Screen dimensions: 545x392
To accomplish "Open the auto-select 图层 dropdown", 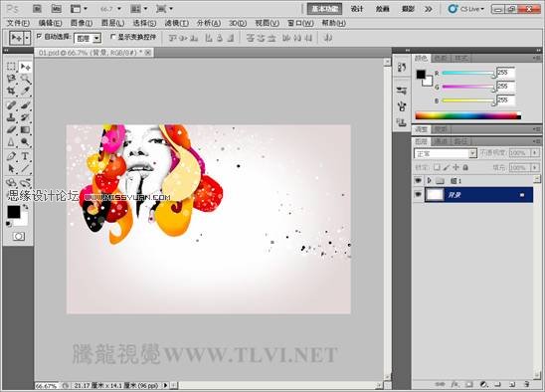I will point(88,38).
